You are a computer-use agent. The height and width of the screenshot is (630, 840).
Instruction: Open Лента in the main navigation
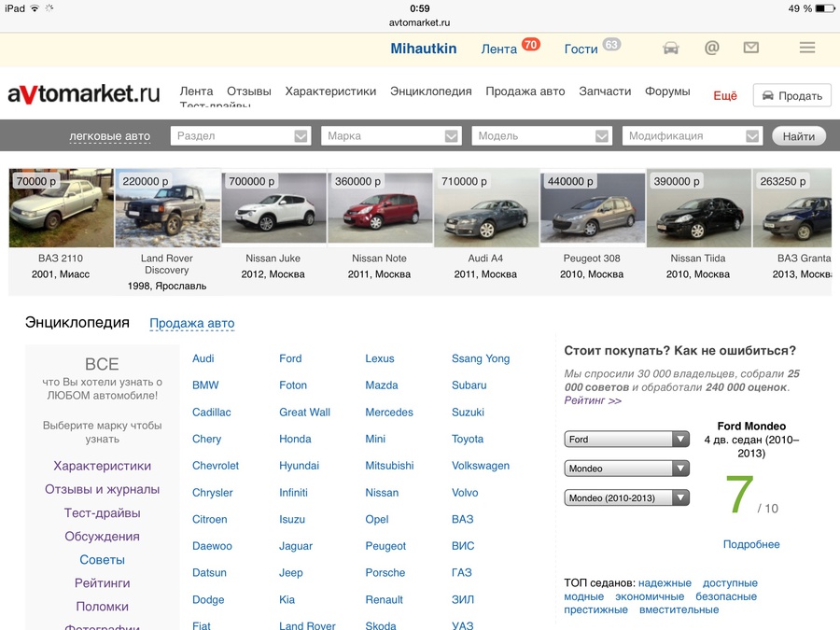(x=196, y=91)
